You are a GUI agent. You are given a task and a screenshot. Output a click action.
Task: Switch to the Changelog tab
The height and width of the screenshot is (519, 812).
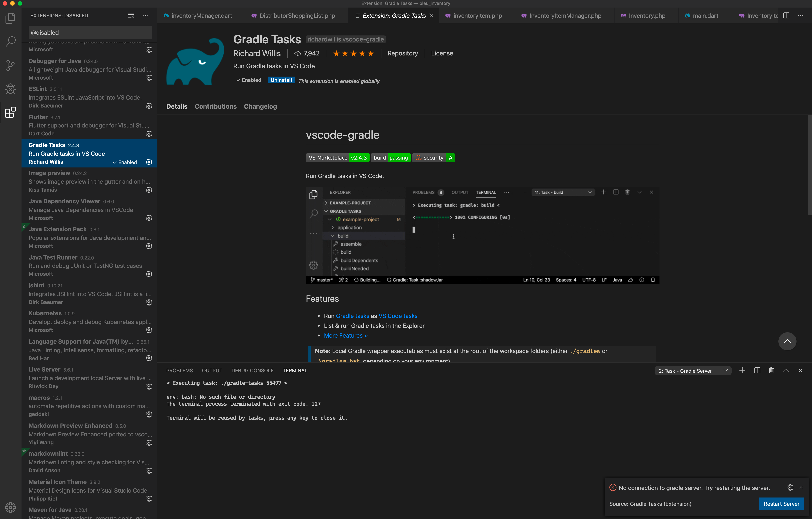(260, 107)
